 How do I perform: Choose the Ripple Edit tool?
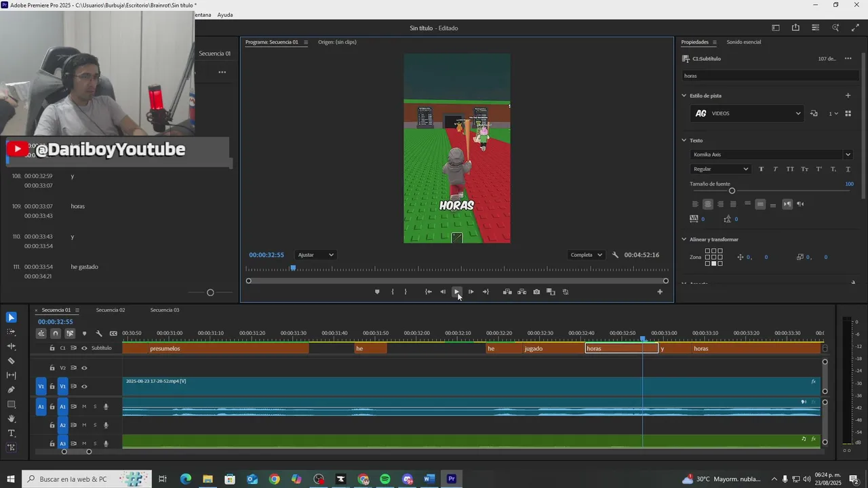click(11, 346)
